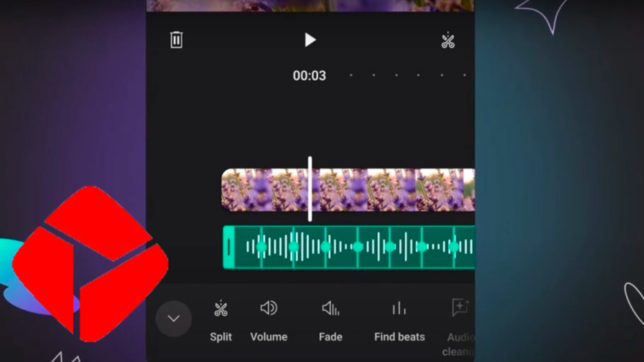Click the Split tool icon
The image size is (644, 362).
tap(221, 308)
